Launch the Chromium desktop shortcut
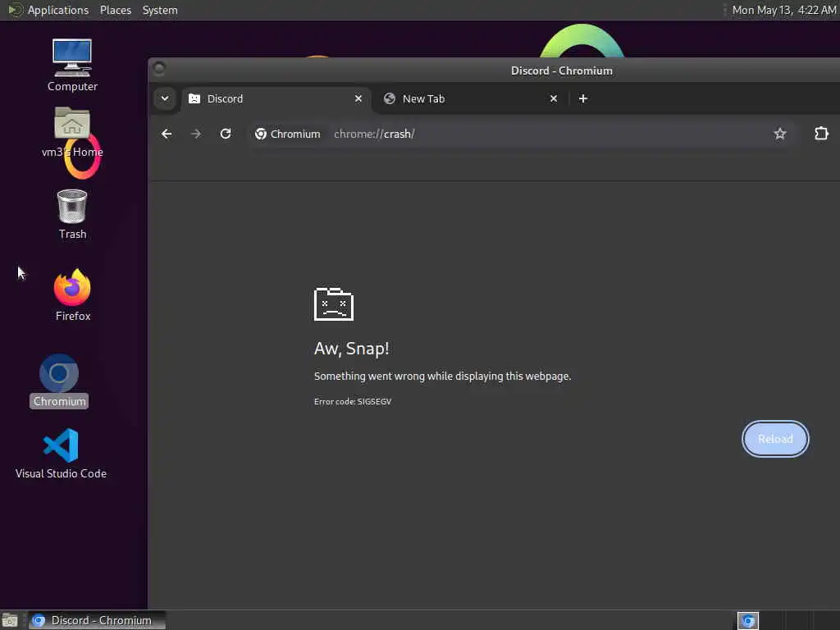 coord(59,381)
